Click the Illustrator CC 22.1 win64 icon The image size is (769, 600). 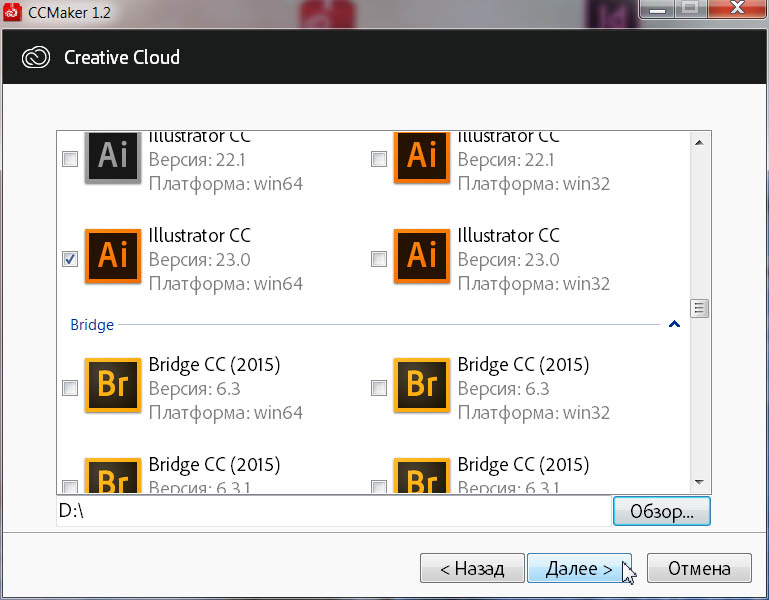tap(113, 157)
